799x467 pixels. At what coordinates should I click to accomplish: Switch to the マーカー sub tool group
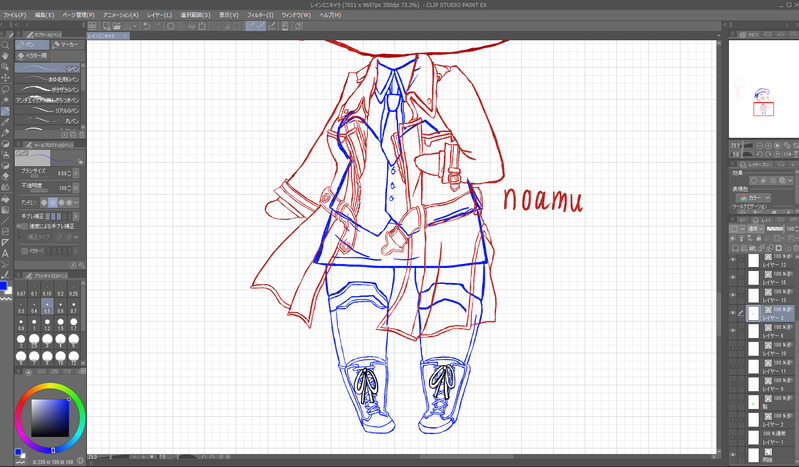pyautogui.click(x=65, y=45)
